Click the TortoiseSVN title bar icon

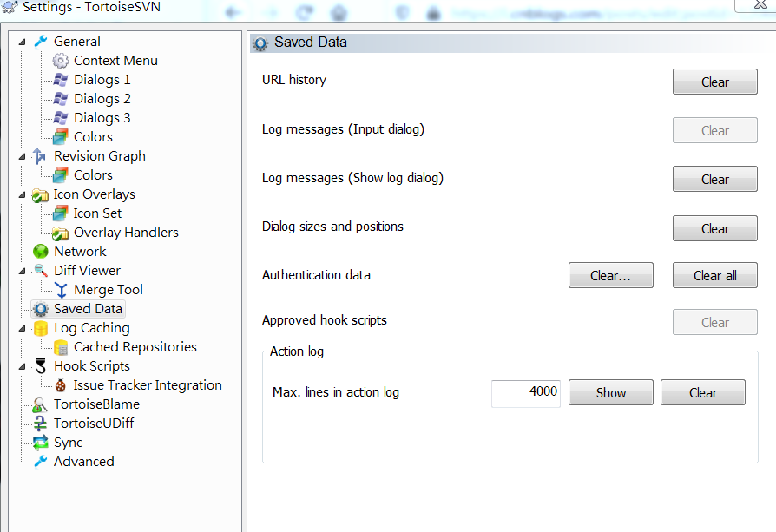[x=10, y=6]
